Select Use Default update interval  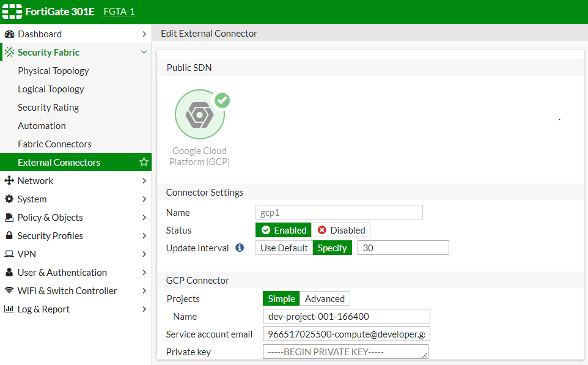284,248
